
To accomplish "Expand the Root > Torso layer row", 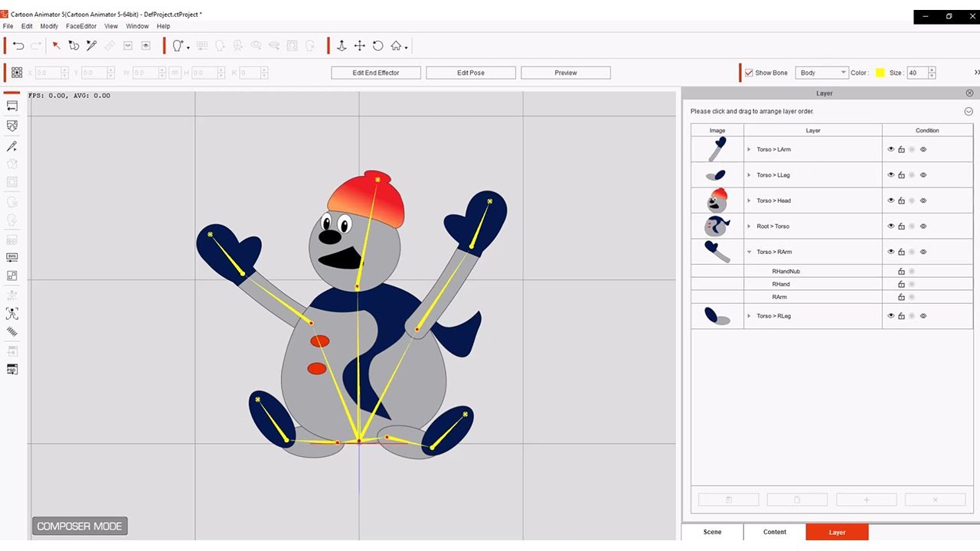I will [x=749, y=227].
